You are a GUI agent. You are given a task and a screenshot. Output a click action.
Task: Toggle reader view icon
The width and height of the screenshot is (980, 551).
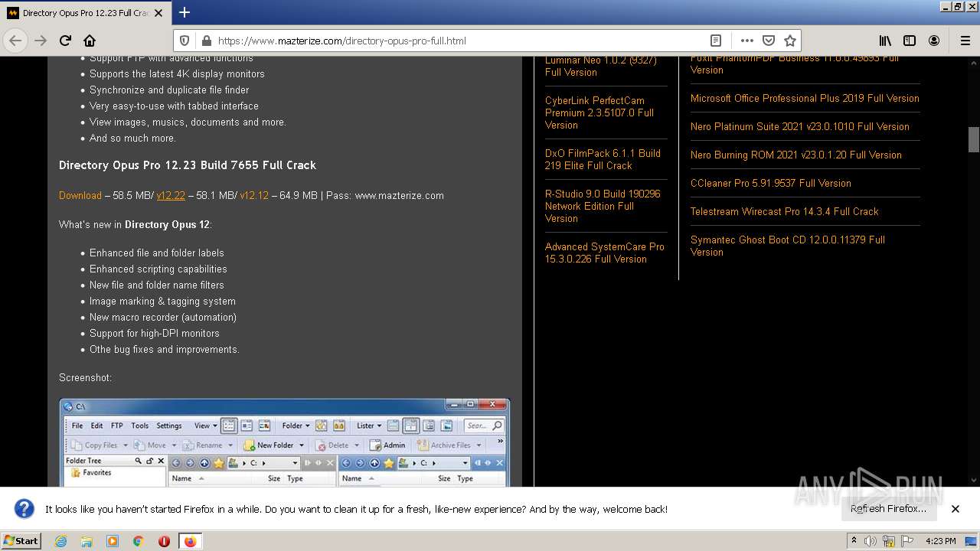[x=715, y=41]
